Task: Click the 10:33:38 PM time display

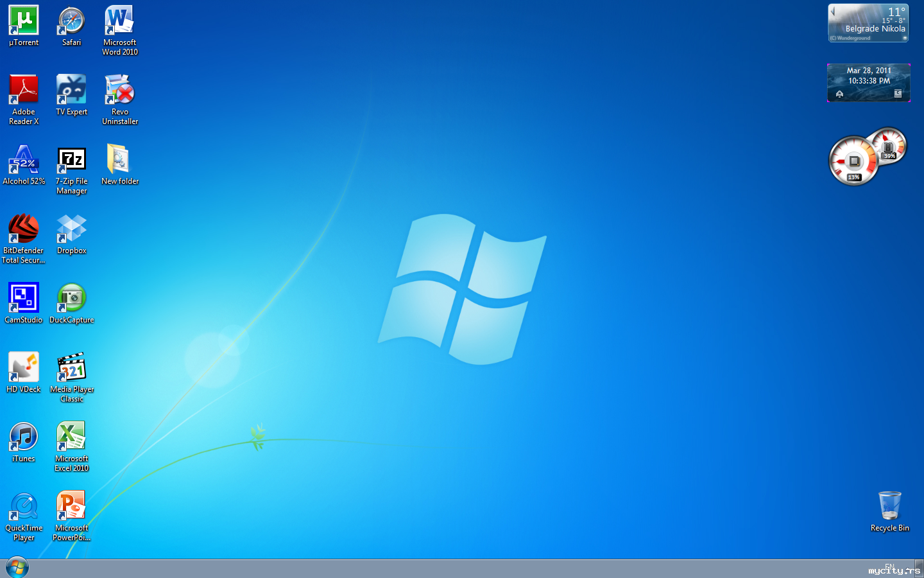Action: (x=869, y=81)
